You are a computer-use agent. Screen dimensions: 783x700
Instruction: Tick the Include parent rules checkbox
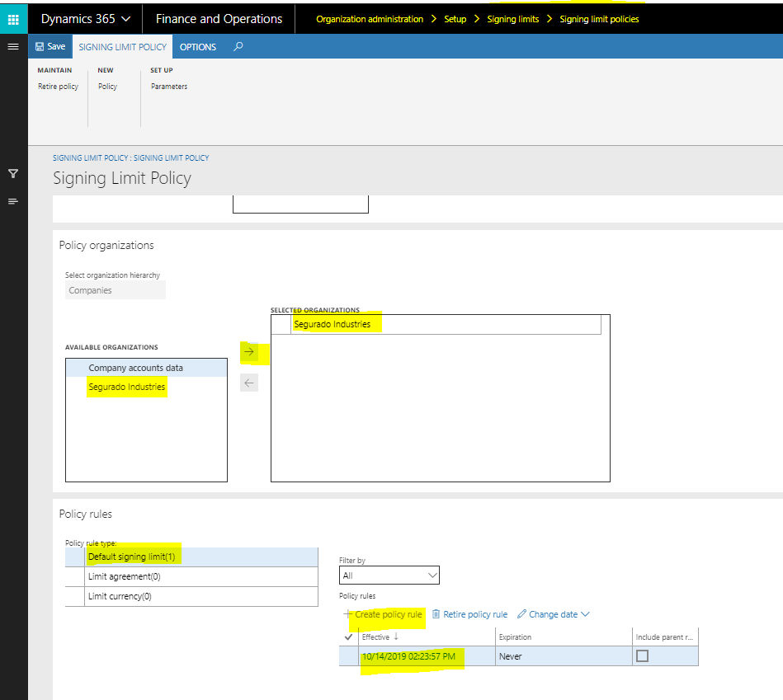[642, 655]
